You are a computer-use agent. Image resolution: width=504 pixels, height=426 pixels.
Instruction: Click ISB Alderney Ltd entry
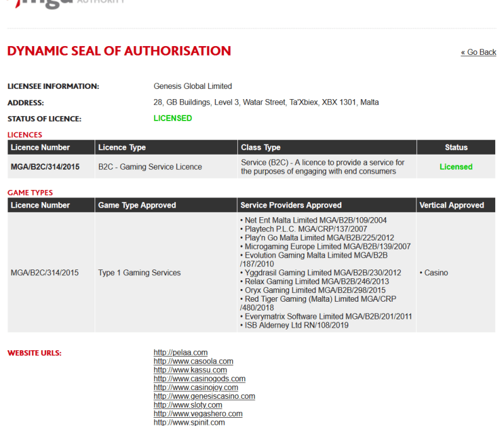[294, 325]
